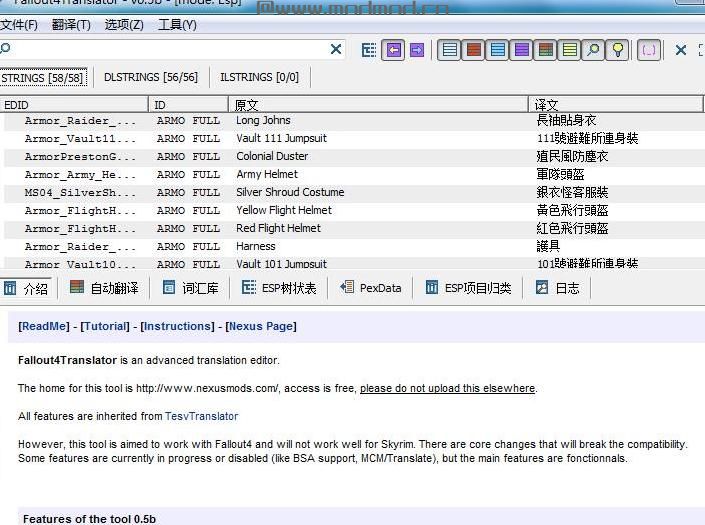
Task: Toggle the red list filter button
Action: tap(473, 50)
